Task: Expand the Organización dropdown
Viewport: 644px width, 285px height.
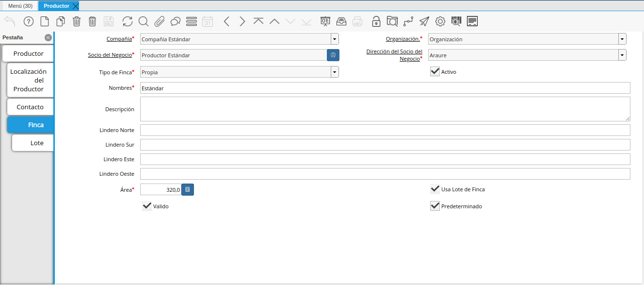Action: (x=622, y=39)
